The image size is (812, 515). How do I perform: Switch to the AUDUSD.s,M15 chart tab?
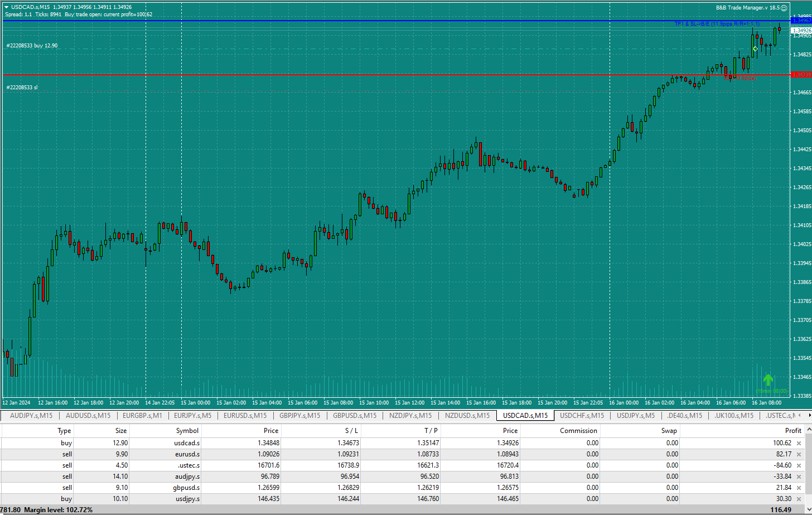pyautogui.click(x=88, y=415)
